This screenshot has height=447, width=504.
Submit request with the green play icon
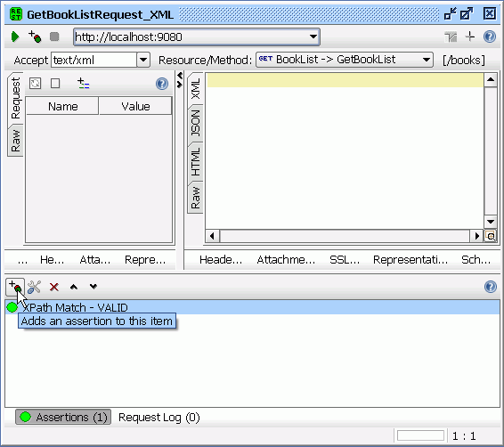click(x=14, y=37)
